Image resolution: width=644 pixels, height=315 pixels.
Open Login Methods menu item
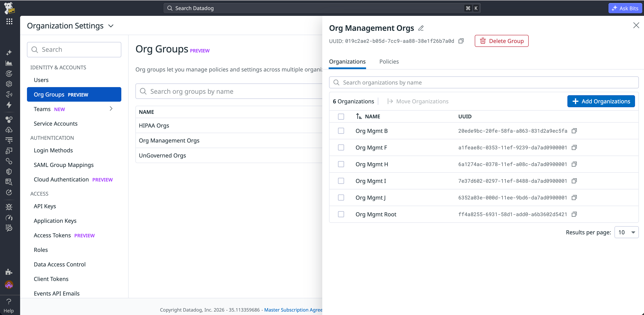pyautogui.click(x=74, y=150)
